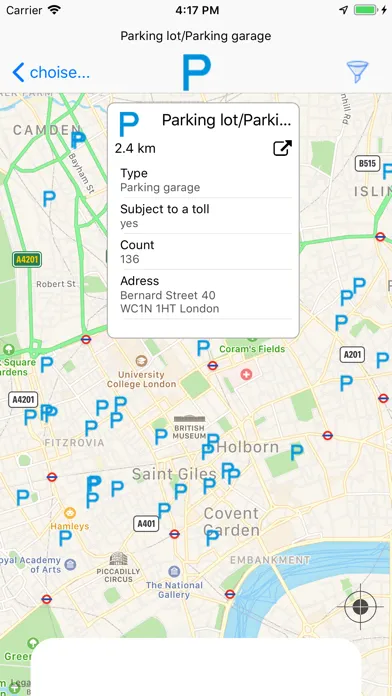Tap University College London map icon
Screen dimensions: 392x696
pyautogui.click(x=141, y=360)
